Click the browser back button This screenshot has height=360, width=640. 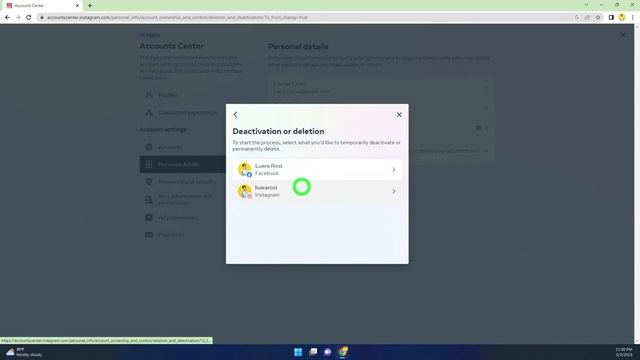tap(7, 18)
